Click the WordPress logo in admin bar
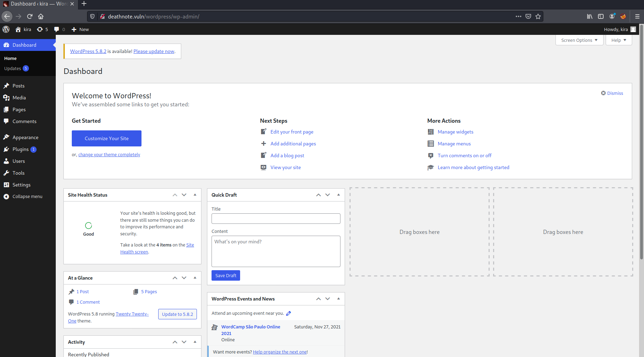 point(6,29)
